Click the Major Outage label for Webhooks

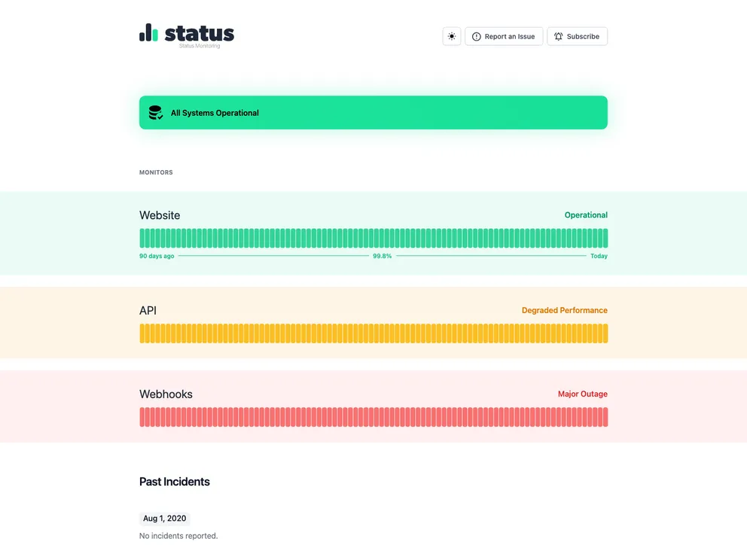point(582,394)
